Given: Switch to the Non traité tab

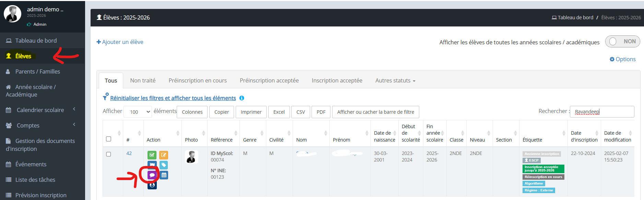Looking at the screenshot, I should pyautogui.click(x=143, y=80).
